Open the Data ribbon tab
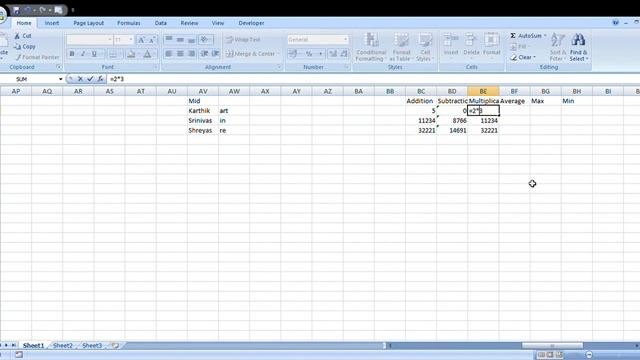 pos(161,23)
